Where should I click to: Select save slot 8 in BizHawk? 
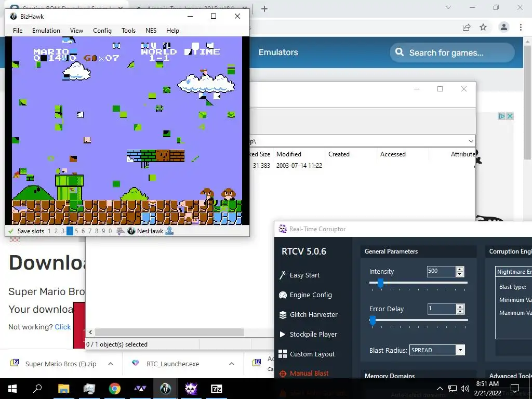pos(97,231)
